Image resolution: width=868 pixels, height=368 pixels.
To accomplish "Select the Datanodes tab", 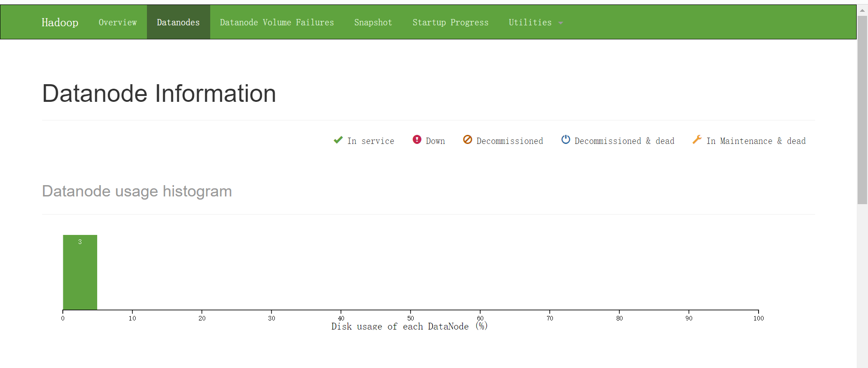I will tap(178, 22).
